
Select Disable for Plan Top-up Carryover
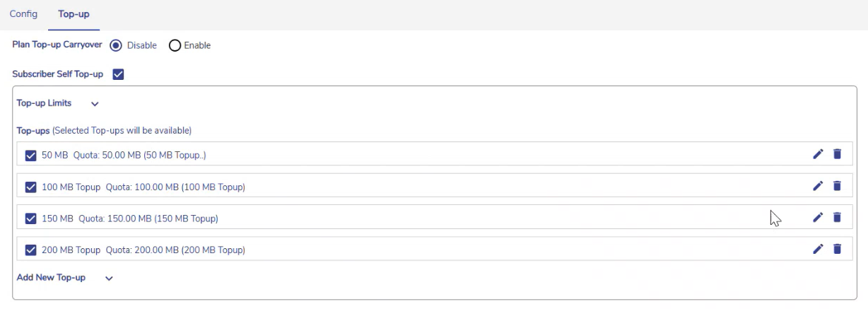(x=117, y=45)
